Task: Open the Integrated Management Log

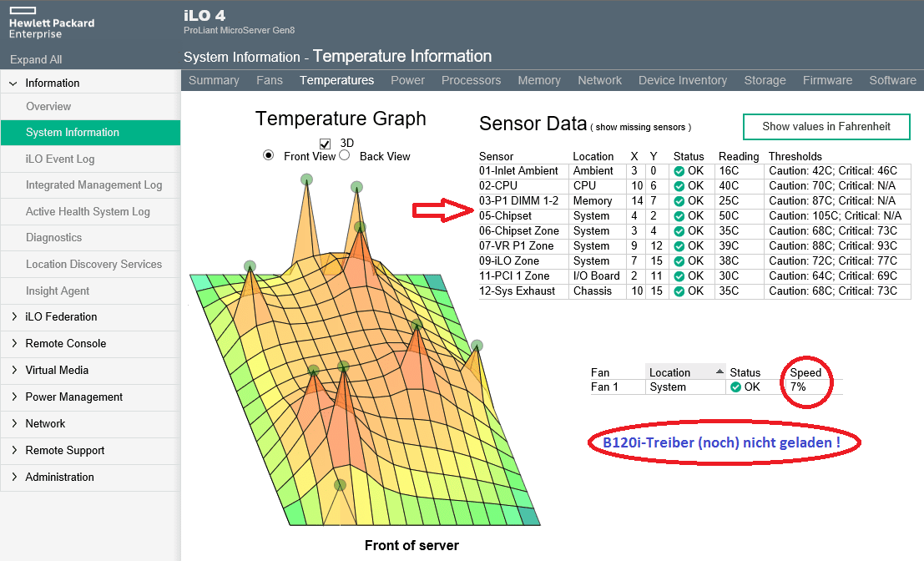Action: tap(93, 185)
